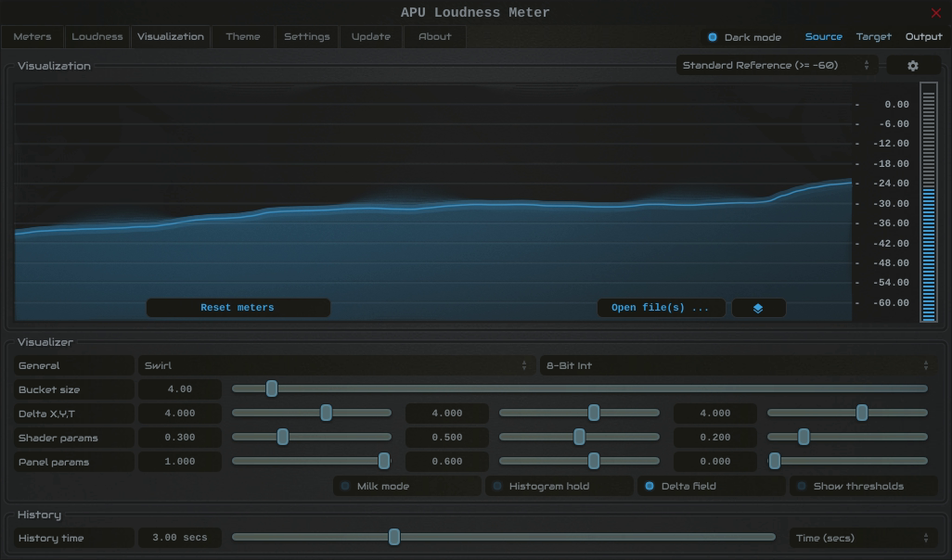Disable Delta field option
952x560 pixels.
tap(711, 486)
